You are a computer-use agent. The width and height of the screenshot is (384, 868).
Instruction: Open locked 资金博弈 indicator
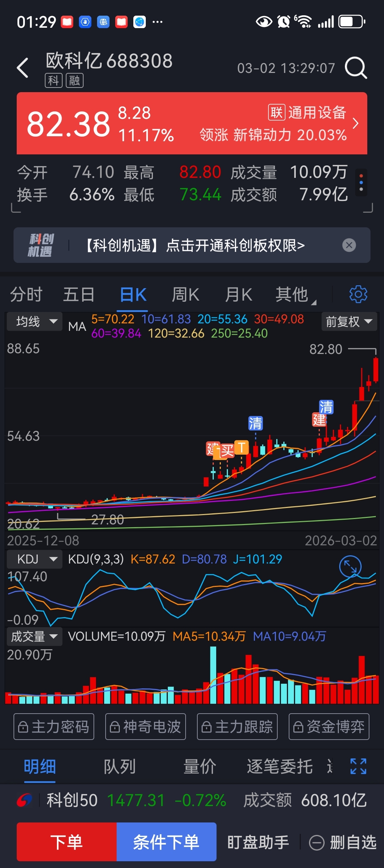(x=329, y=726)
